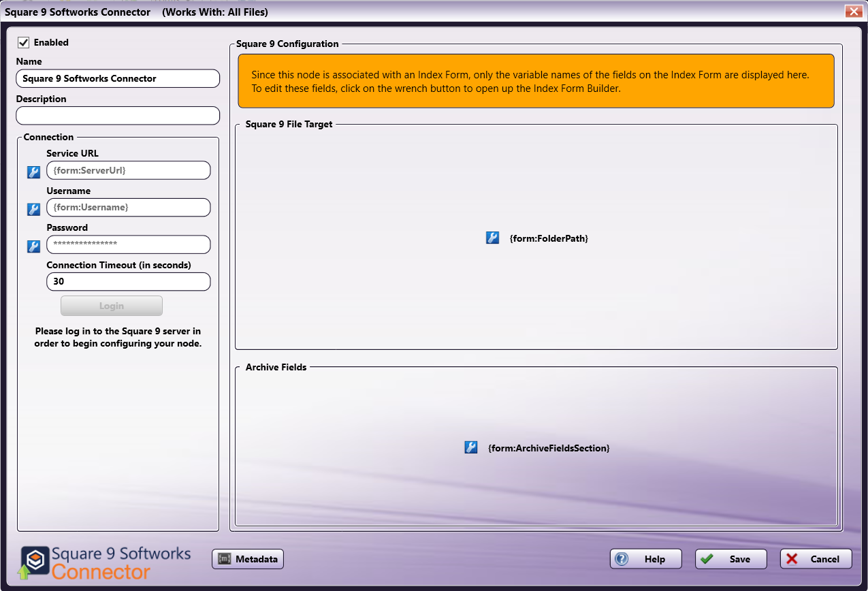Click the Square 9 File Target heading
868x591 pixels.
289,124
